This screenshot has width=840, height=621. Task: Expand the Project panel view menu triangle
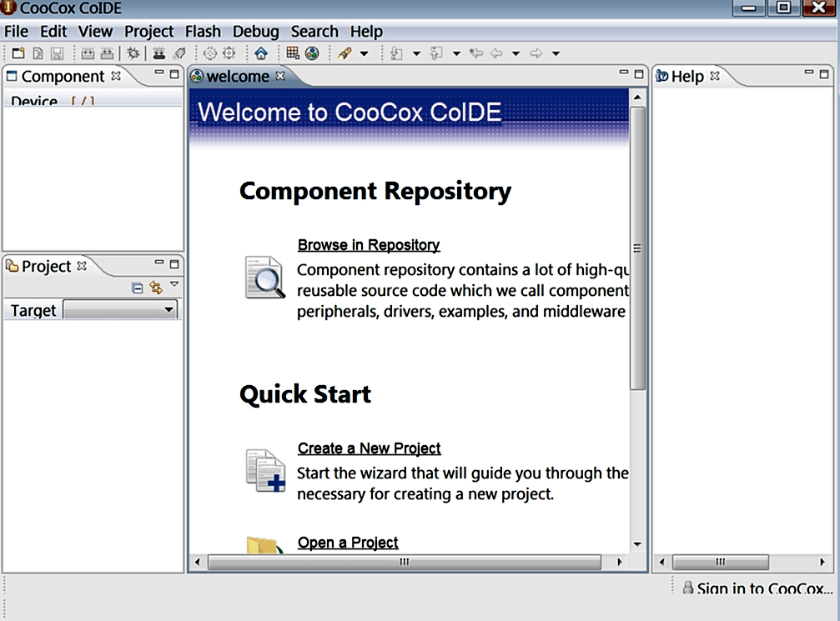pyautogui.click(x=174, y=285)
